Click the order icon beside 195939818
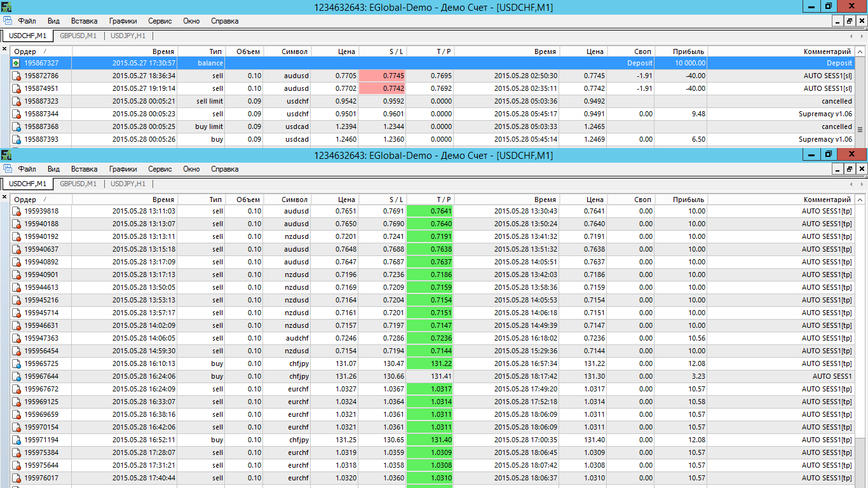This screenshot has height=488, width=868. point(17,211)
